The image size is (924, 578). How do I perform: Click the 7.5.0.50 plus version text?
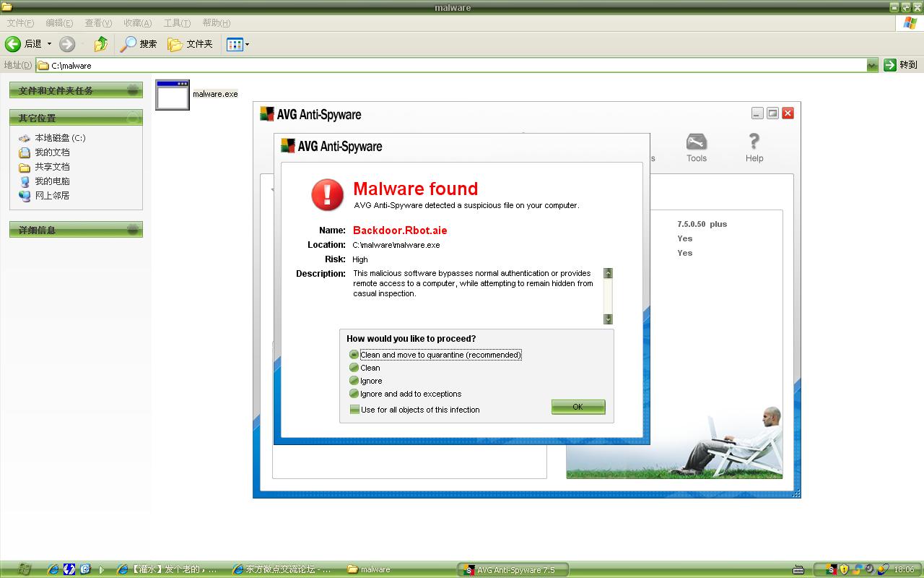coord(702,224)
